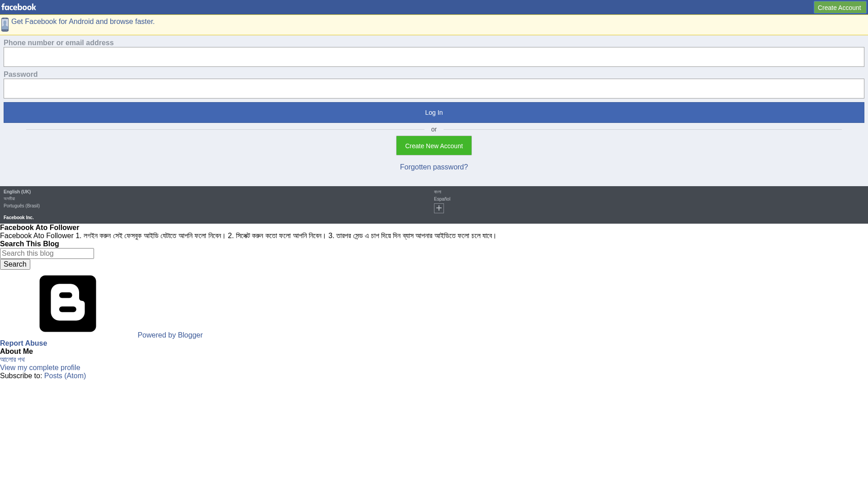Click the Android phone icon
Viewport: 868px width, 488px height.
pos(5,25)
